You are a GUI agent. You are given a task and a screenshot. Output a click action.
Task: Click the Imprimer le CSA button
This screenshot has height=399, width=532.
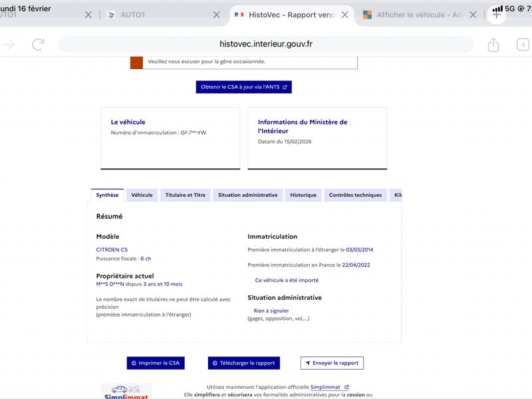coord(156,363)
